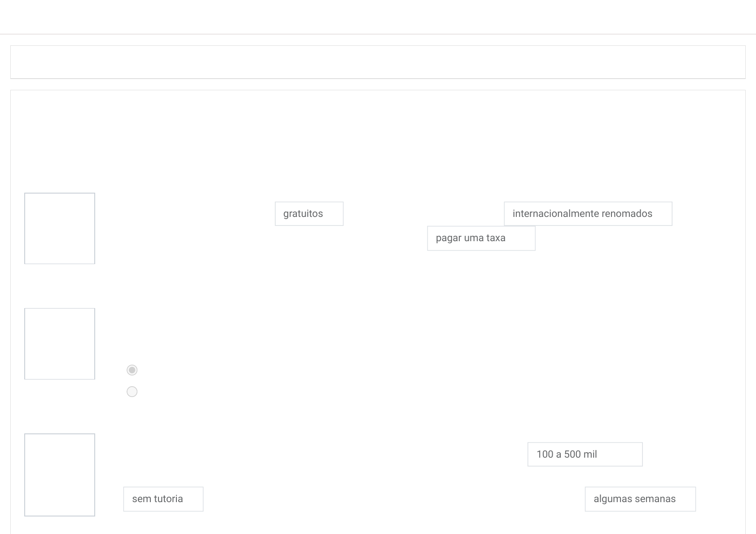This screenshot has height=534, width=756.
Task: Open the 'gratuitos' dropdown field
Action: click(309, 214)
